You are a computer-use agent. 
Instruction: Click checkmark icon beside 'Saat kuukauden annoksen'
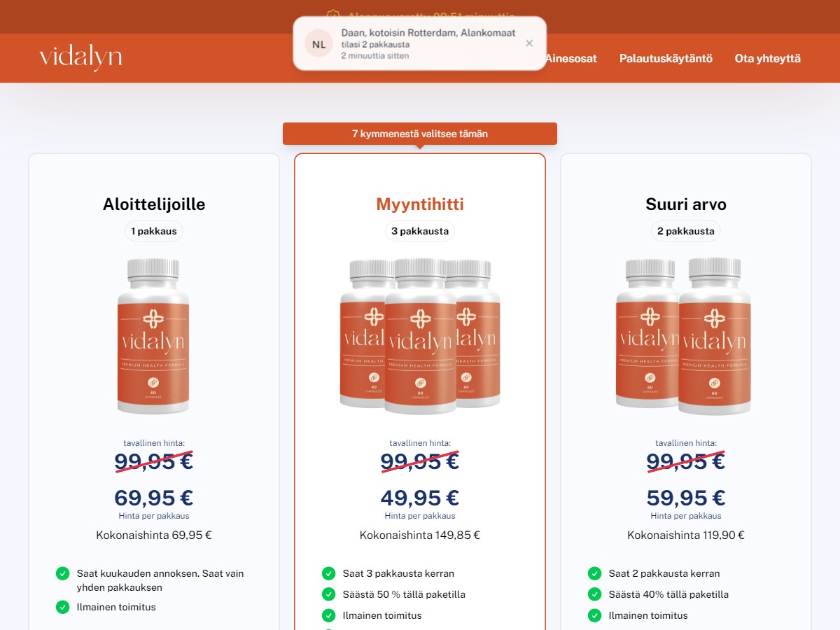point(63,574)
